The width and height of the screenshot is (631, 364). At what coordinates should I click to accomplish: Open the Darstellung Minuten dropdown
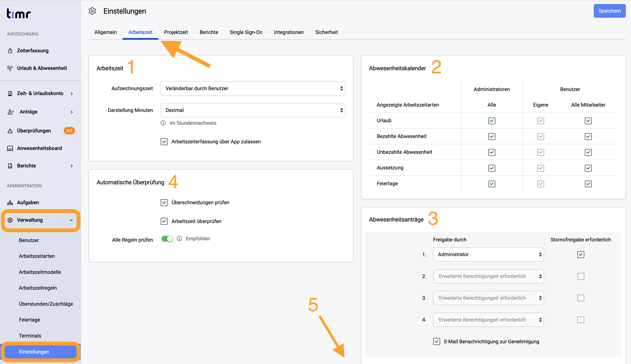point(253,110)
